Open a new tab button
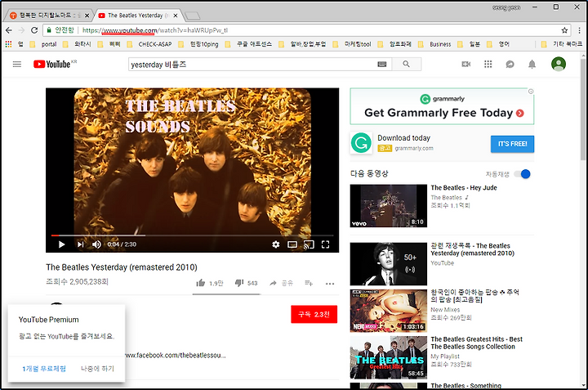This screenshot has height=390, width=588. tap(193, 16)
